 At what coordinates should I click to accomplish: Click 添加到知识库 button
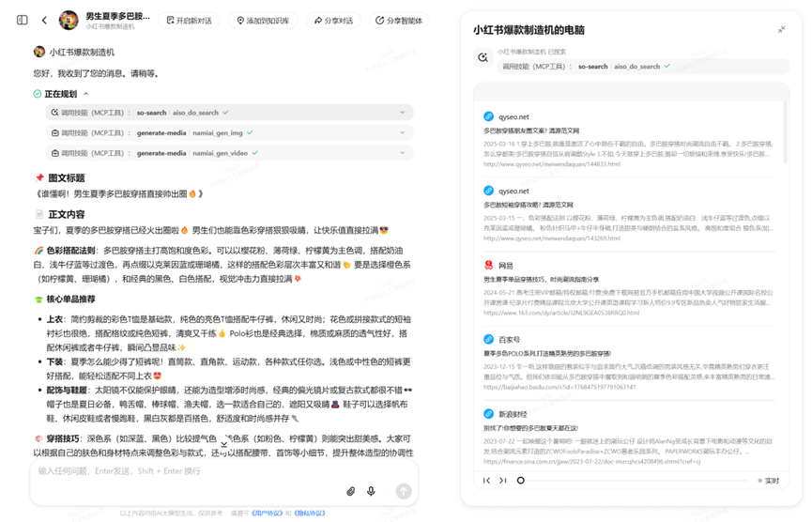(x=263, y=21)
